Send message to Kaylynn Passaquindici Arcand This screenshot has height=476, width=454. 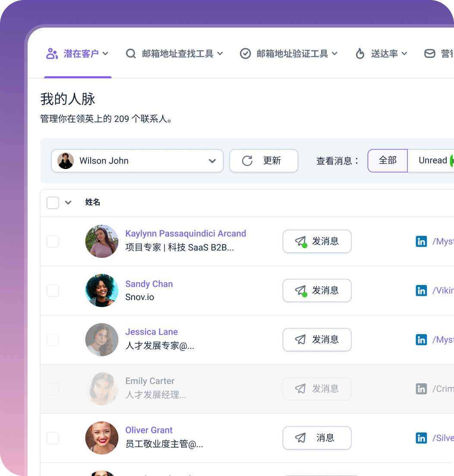[317, 241]
